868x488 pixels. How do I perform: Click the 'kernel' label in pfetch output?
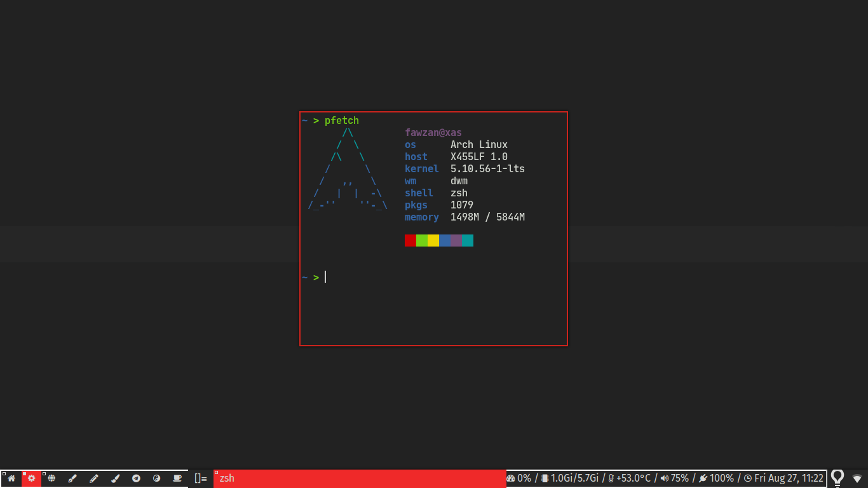click(x=422, y=169)
